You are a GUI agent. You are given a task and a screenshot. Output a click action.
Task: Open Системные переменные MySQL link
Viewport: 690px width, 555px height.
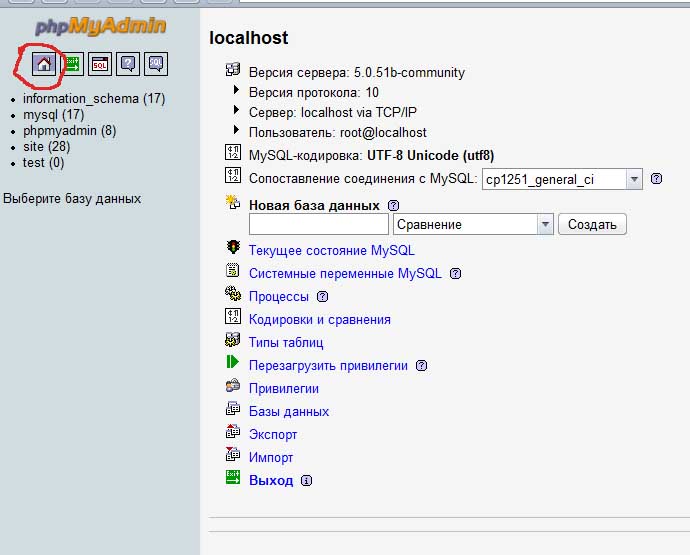coord(345,273)
